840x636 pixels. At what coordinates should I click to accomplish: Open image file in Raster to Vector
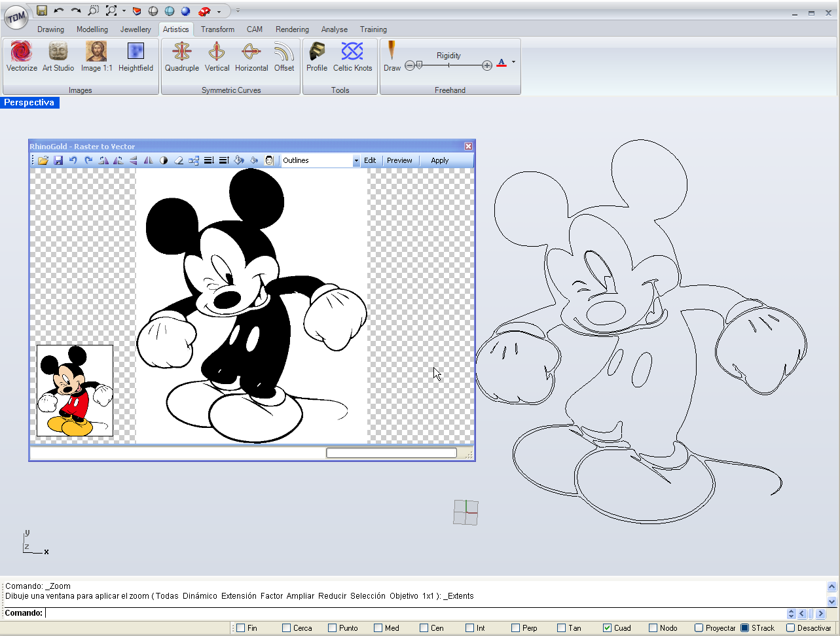(x=43, y=160)
